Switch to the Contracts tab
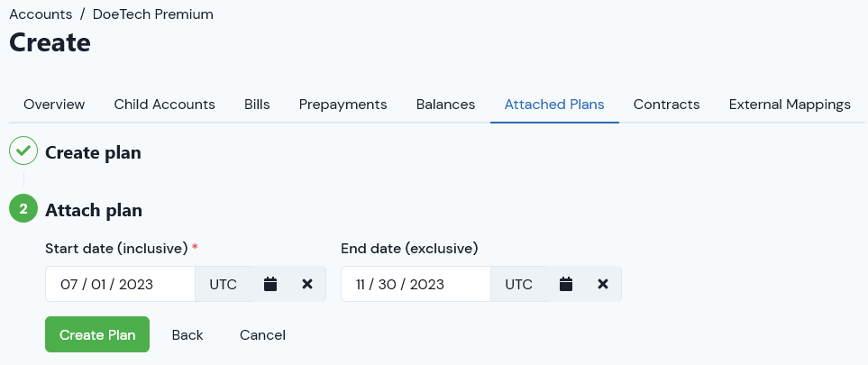868x365 pixels. [666, 105]
